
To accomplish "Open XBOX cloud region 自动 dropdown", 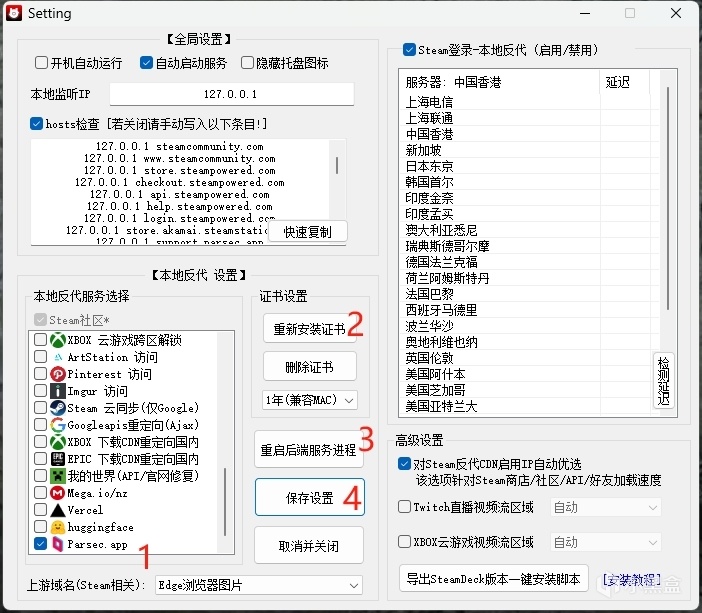I will pos(606,542).
